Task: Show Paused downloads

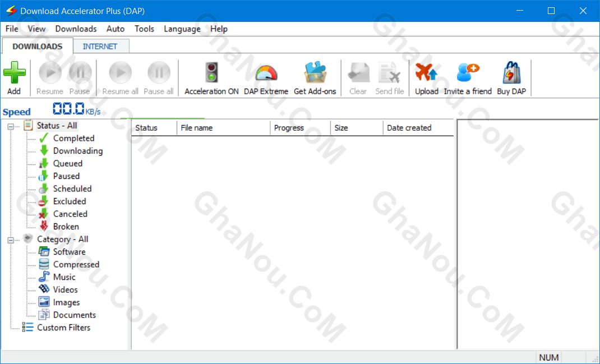Action: pyautogui.click(x=66, y=176)
